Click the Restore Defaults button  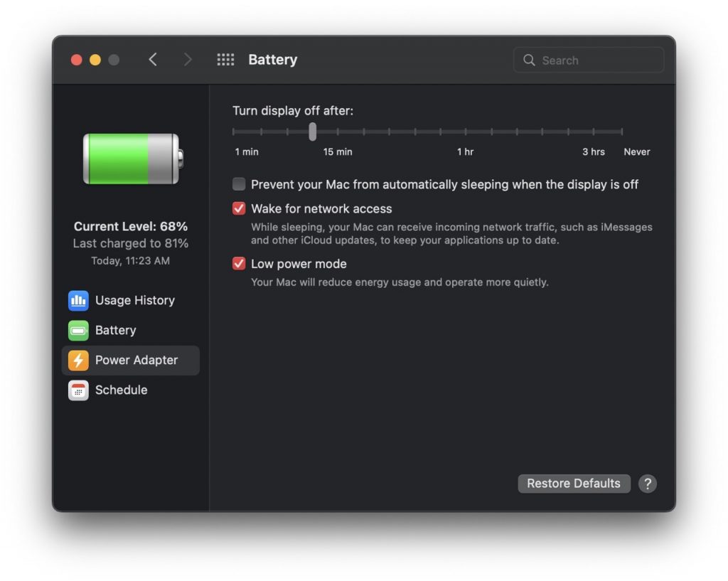tap(574, 484)
